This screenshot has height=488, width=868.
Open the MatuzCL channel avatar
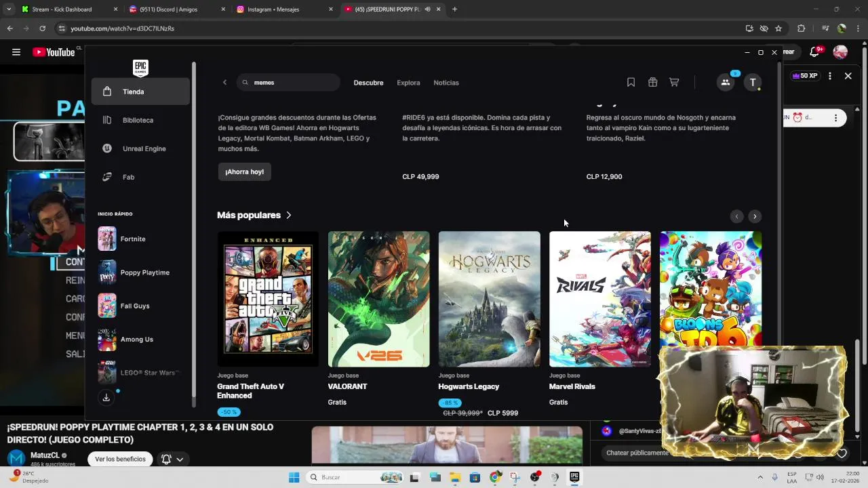pyautogui.click(x=16, y=459)
